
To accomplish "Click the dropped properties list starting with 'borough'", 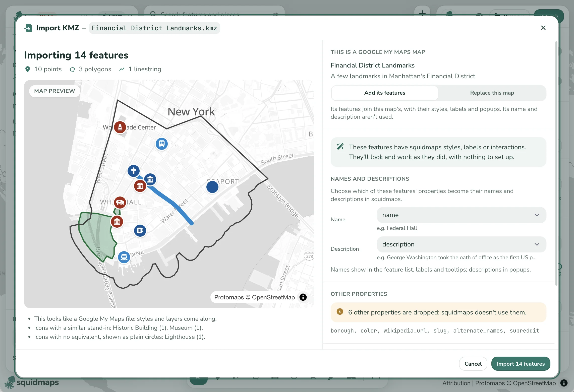I will pos(435,331).
